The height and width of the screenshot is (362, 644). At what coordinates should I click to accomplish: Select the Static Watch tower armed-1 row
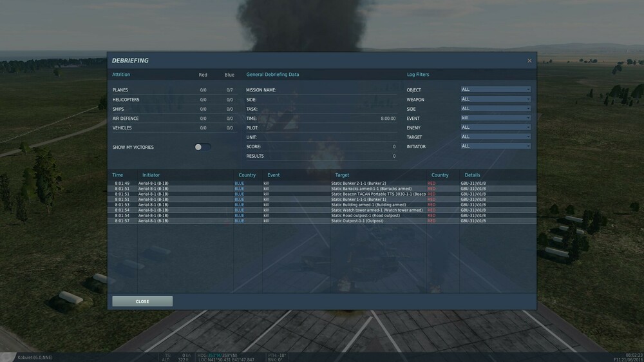tap(322, 210)
